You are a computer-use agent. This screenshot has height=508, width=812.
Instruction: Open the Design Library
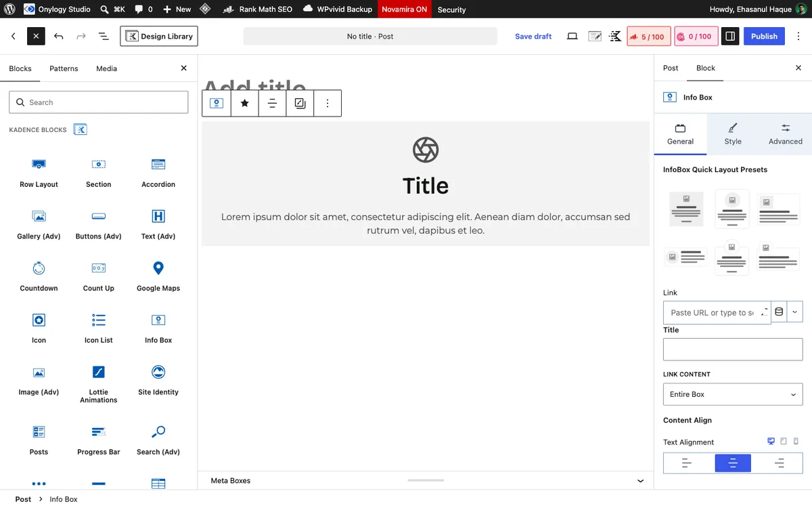[159, 36]
